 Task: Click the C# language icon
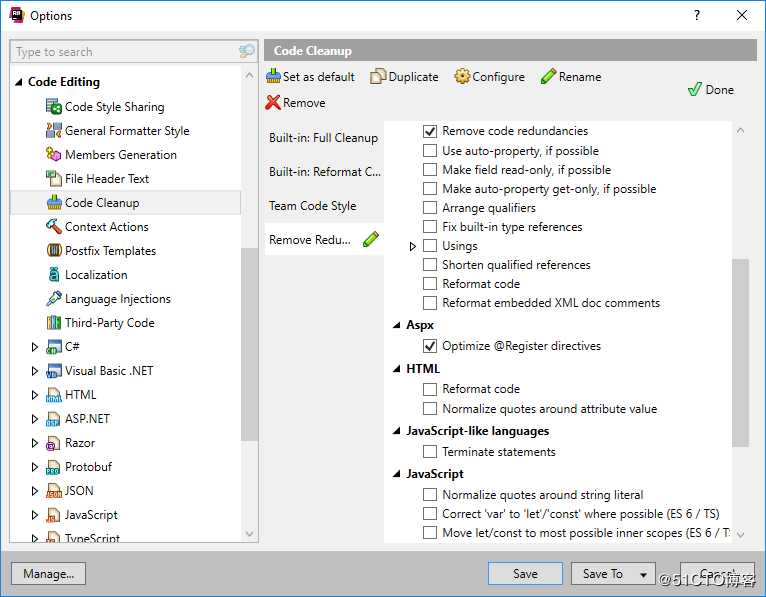tap(54, 346)
